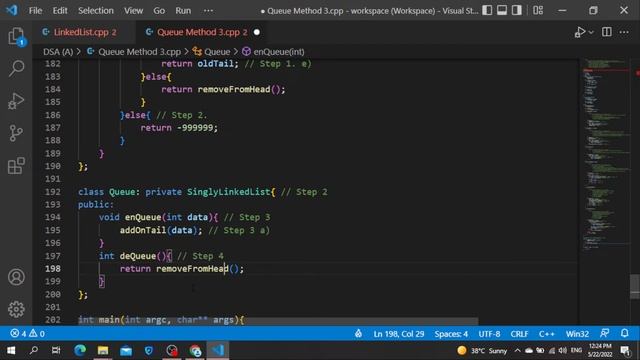
Task: Open the View menu
Action: point(133,11)
